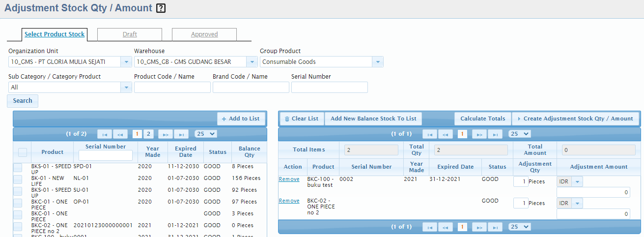This screenshot has height=237, width=644.
Task: Open the Group Product dropdown
Action: point(378,62)
